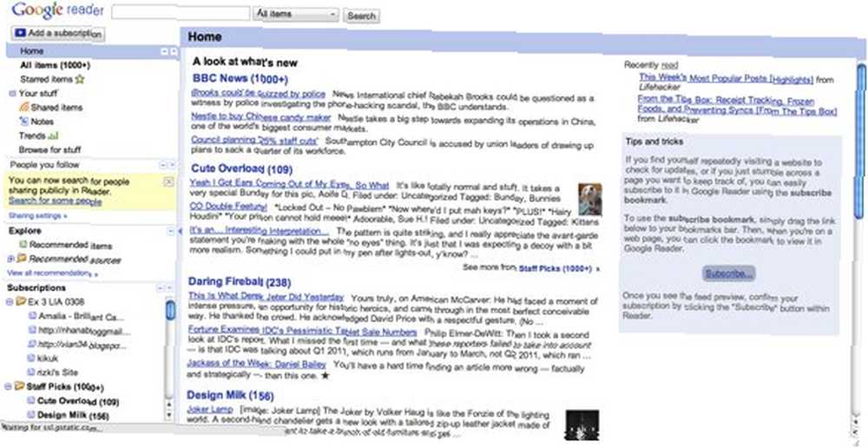Screen dimensions: 868x448
Task: Open the Daring Fireball (238) heading
Action: [240, 281]
